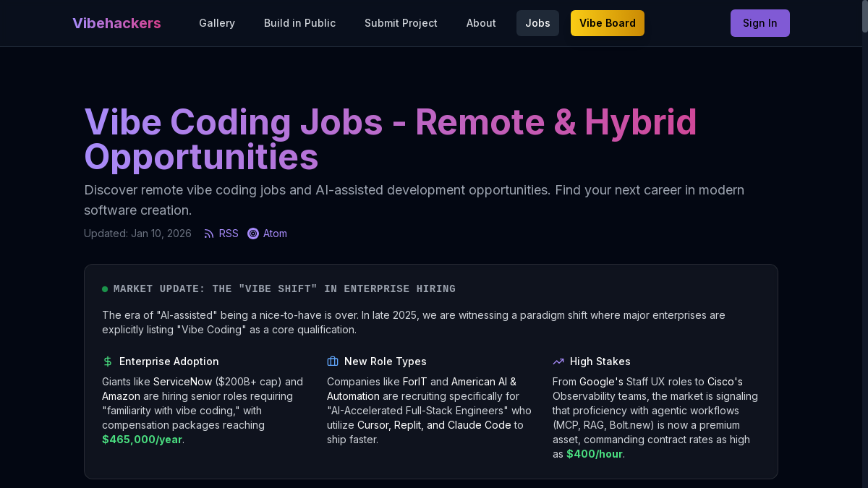868x488 pixels.
Task: Click the $465,000/year salary figure
Action: (142, 440)
